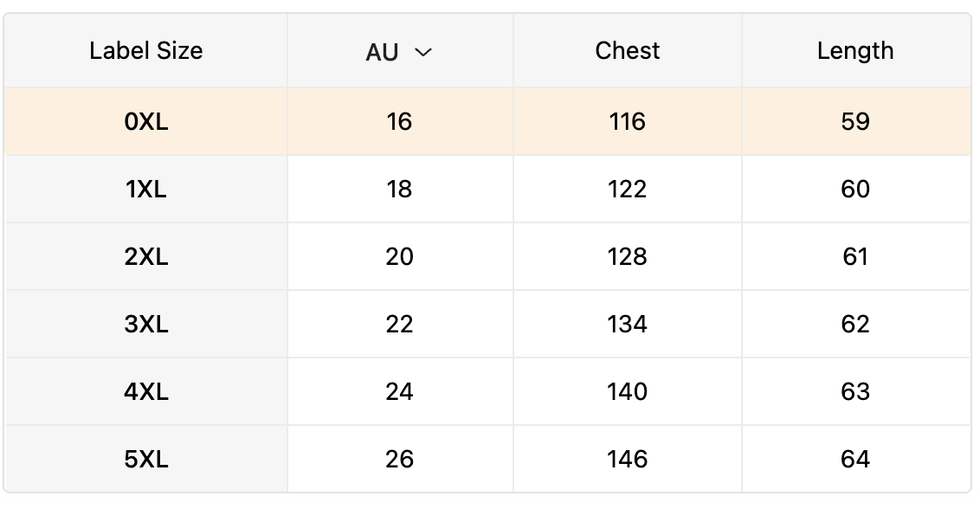Click the Chest column header
The width and height of the screenshot is (980, 509).
[628, 51]
